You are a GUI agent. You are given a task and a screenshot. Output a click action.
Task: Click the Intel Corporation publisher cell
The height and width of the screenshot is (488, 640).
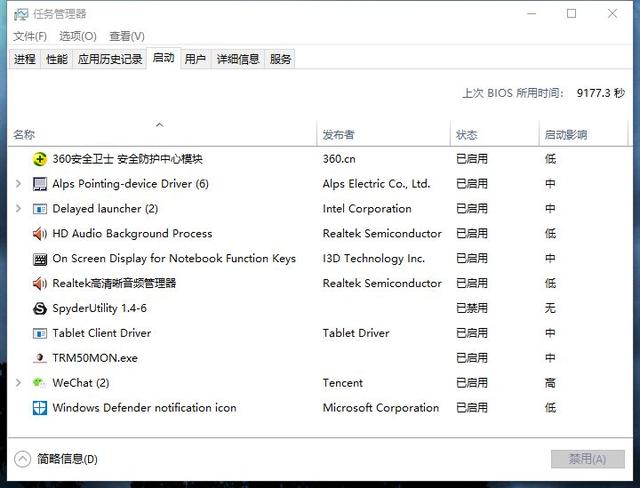(367, 209)
